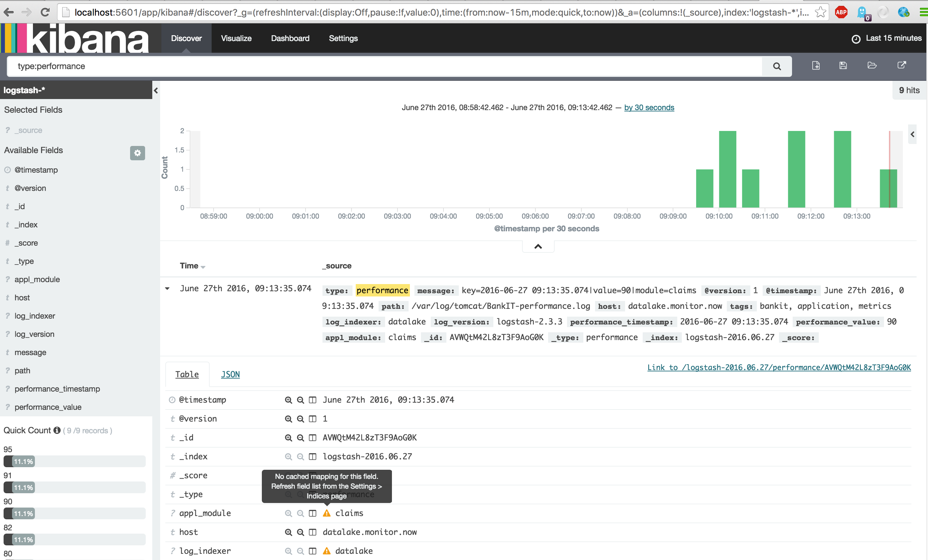The height and width of the screenshot is (560, 928).
Task: Click the 'by 30 seconds' interval link
Action: [x=649, y=108]
